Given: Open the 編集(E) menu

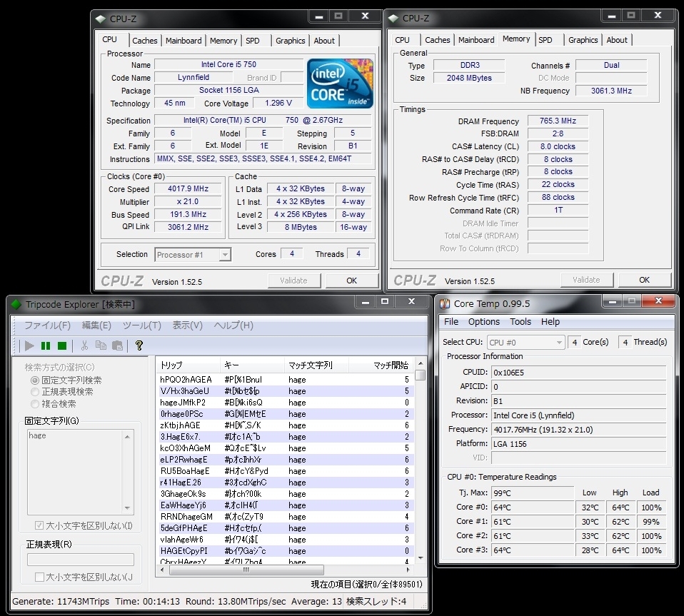Looking at the screenshot, I should (x=96, y=325).
